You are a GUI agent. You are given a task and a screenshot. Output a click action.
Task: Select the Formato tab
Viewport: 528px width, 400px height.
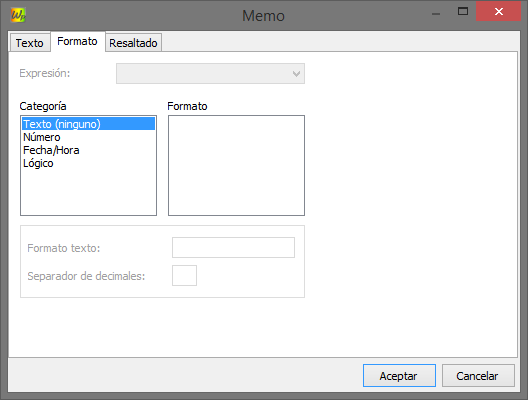tap(77, 41)
